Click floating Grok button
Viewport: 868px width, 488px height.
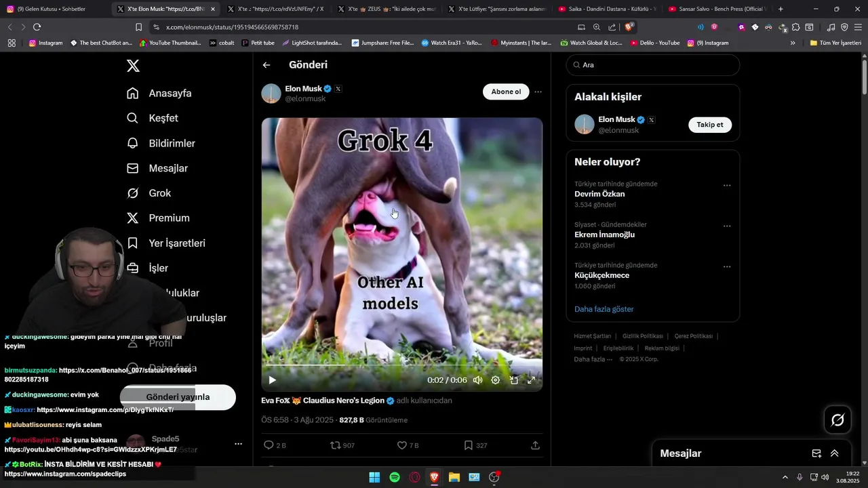click(x=837, y=420)
